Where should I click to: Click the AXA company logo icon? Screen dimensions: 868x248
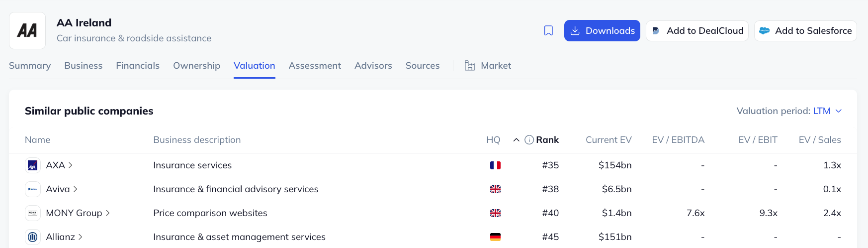[33, 165]
